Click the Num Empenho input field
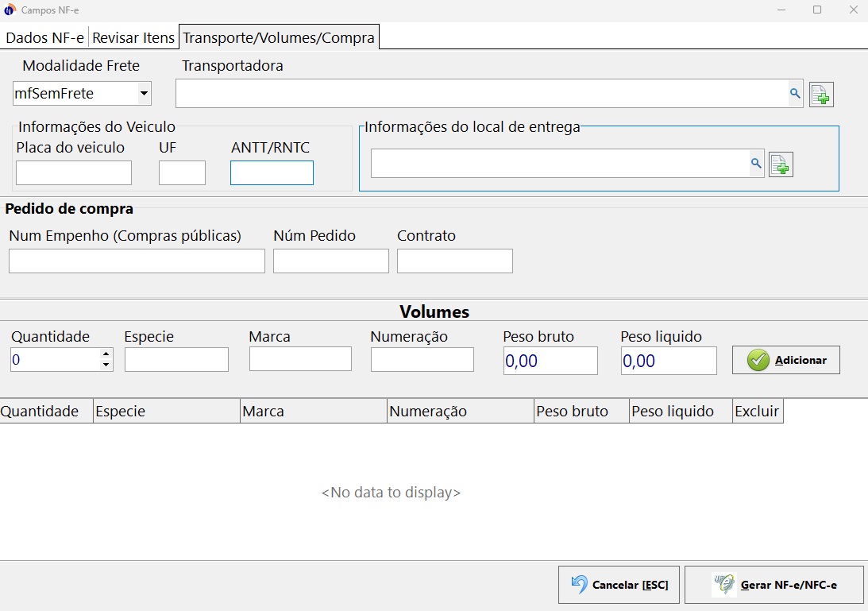This screenshot has height=611, width=868. coord(137,261)
